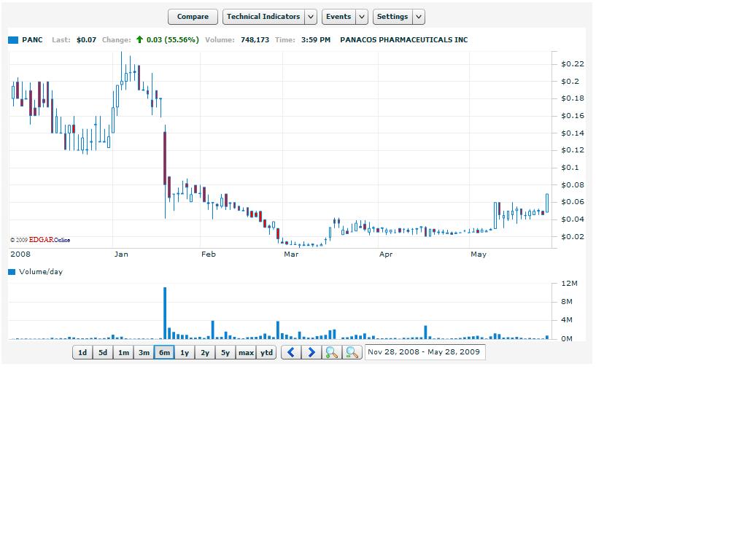Select the 5y time range
The width and height of the screenshot is (747, 560).
(x=226, y=352)
